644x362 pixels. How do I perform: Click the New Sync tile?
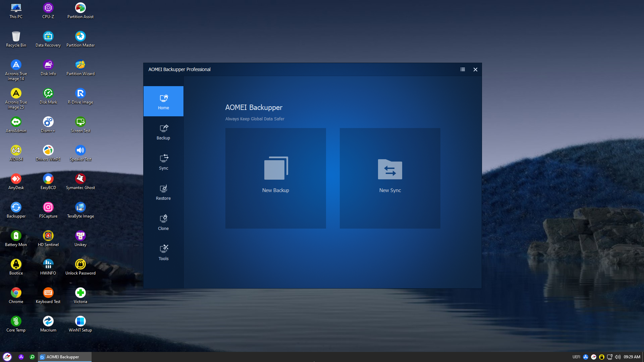click(390, 178)
